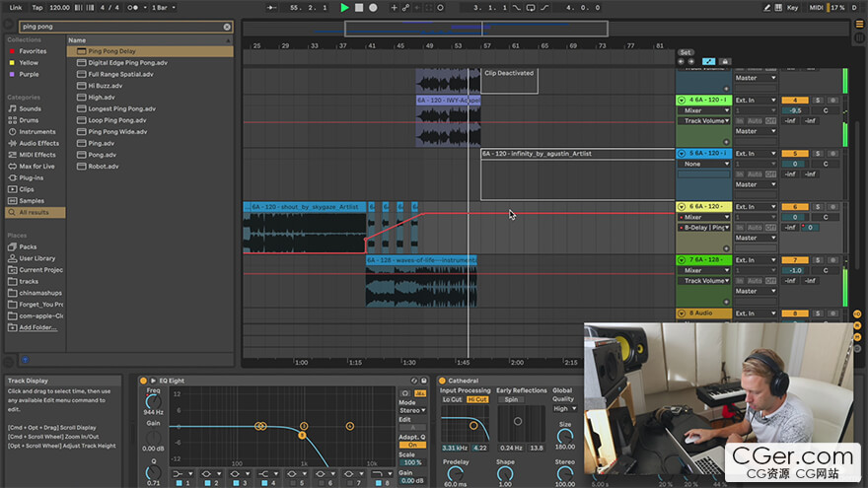Click track 6 activator number button

794,207
